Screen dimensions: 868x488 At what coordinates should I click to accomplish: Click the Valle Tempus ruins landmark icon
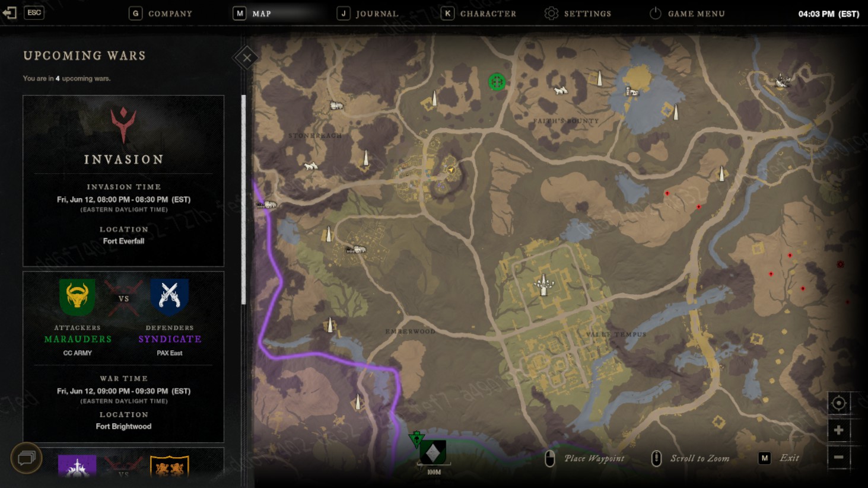tap(543, 285)
